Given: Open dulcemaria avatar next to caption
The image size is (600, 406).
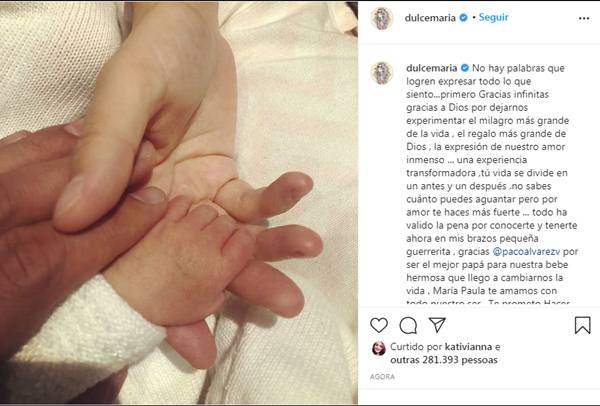Looking at the screenshot, I should coord(382,73).
